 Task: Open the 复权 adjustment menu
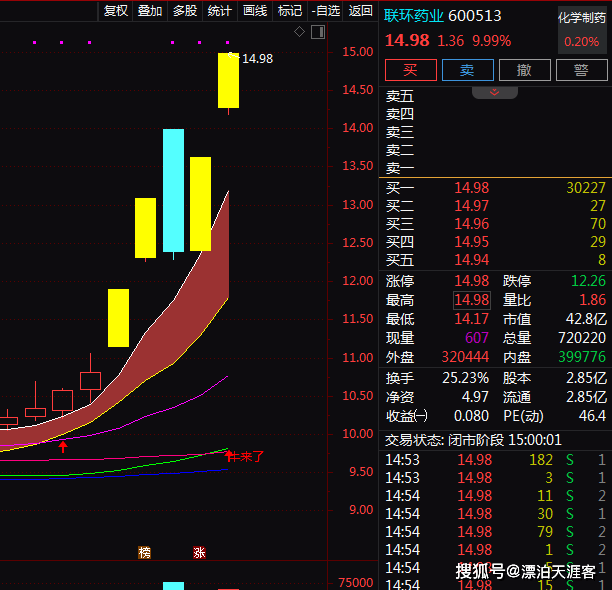[116, 11]
